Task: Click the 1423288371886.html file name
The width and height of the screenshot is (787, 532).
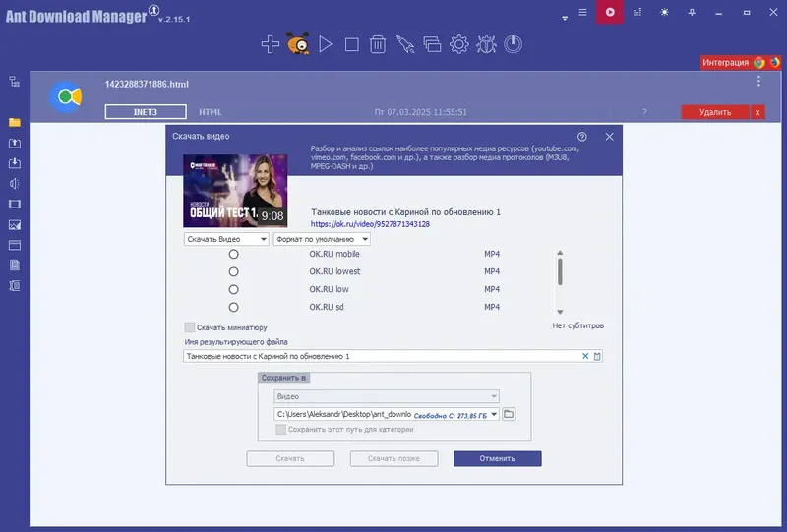Action: pyautogui.click(x=147, y=84)
